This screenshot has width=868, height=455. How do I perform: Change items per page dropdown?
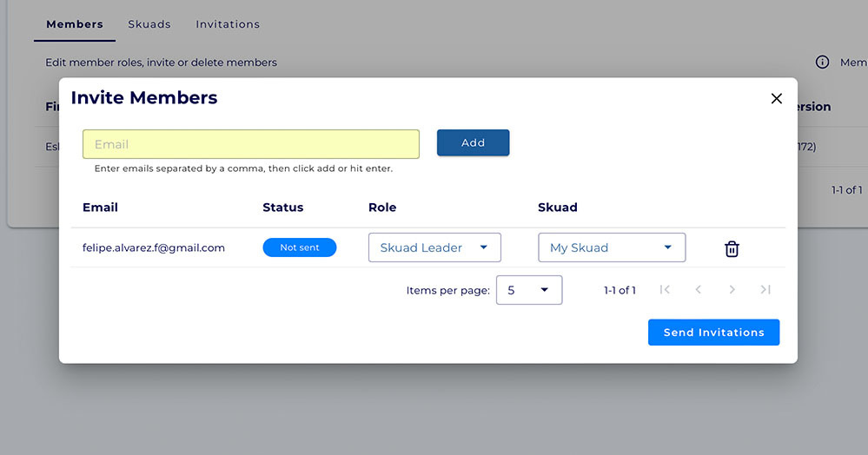(x=528, y=290)
